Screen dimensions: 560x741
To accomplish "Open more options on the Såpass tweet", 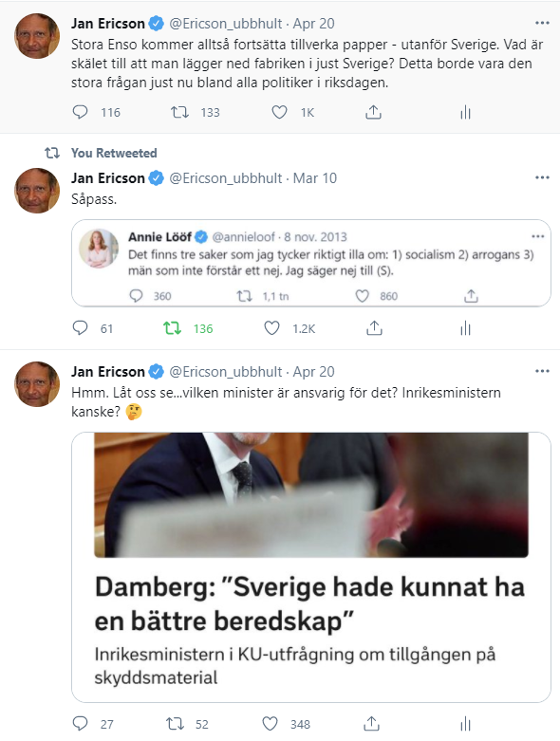I will tap(542, 177).
